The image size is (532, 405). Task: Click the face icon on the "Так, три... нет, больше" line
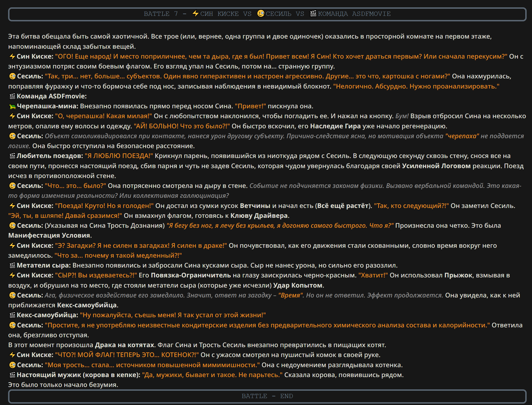click(12, 76)
